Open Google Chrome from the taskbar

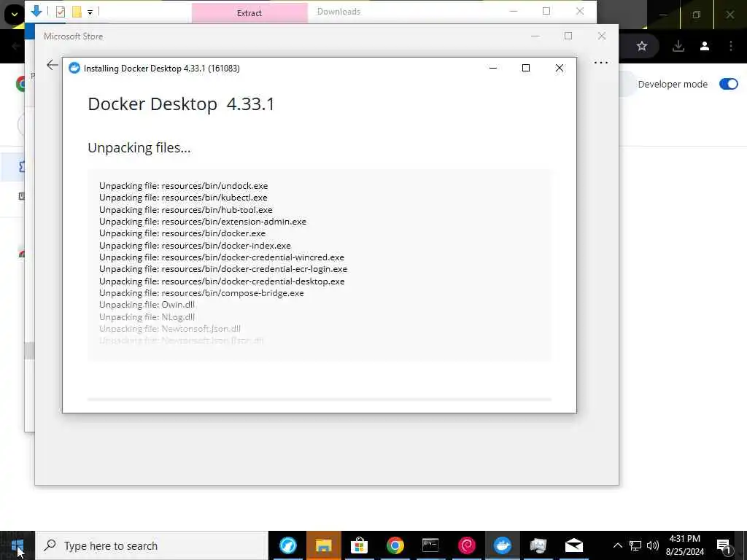pos(395,545)
